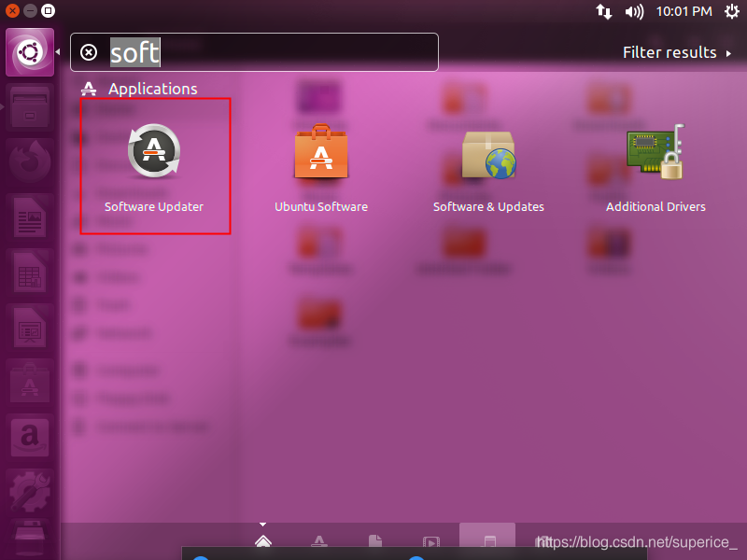Click the Applications category header

click(138, 89)
